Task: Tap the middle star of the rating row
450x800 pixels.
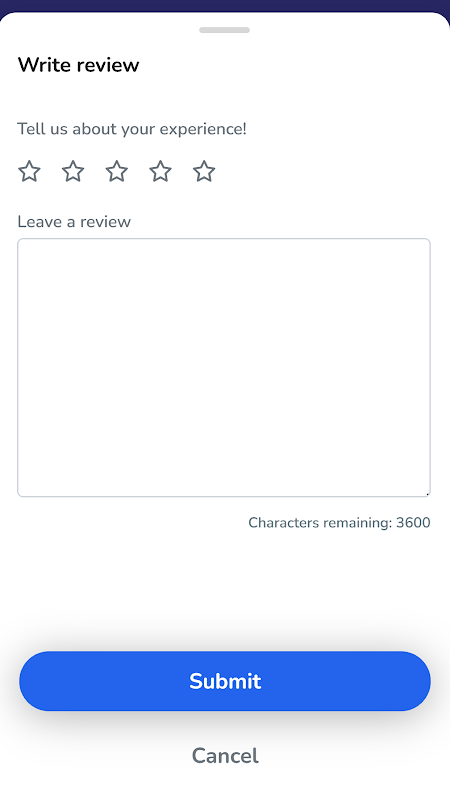Action: click(x=117, y=171)
